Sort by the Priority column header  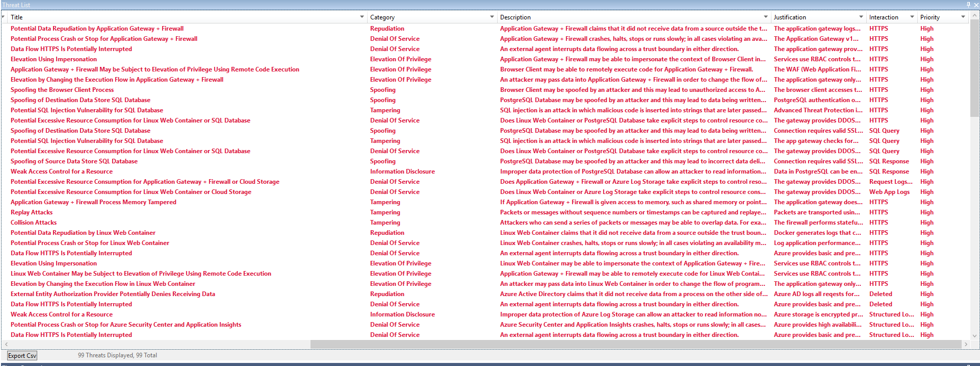coord(930,17)
